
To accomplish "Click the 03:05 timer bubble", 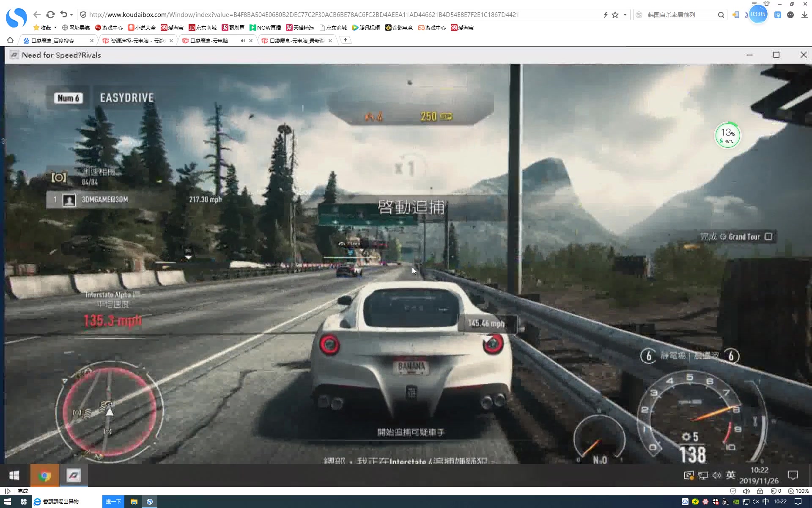I will (758, 14).
